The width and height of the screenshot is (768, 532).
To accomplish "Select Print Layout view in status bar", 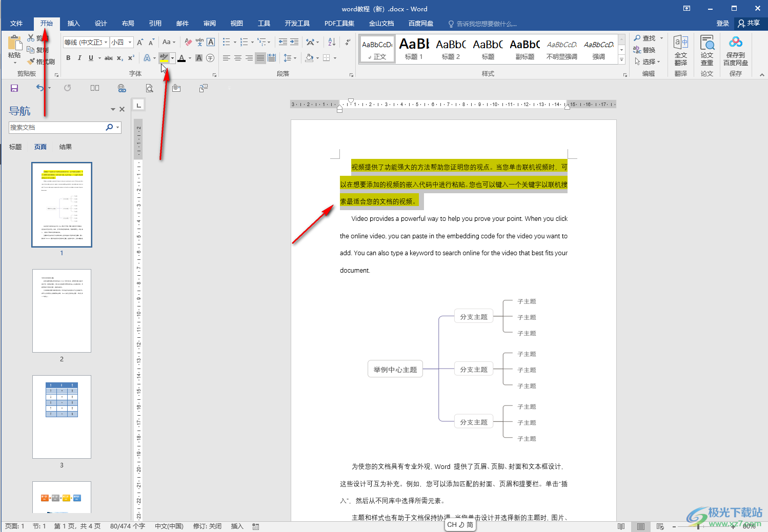I will tap(641, 526).
